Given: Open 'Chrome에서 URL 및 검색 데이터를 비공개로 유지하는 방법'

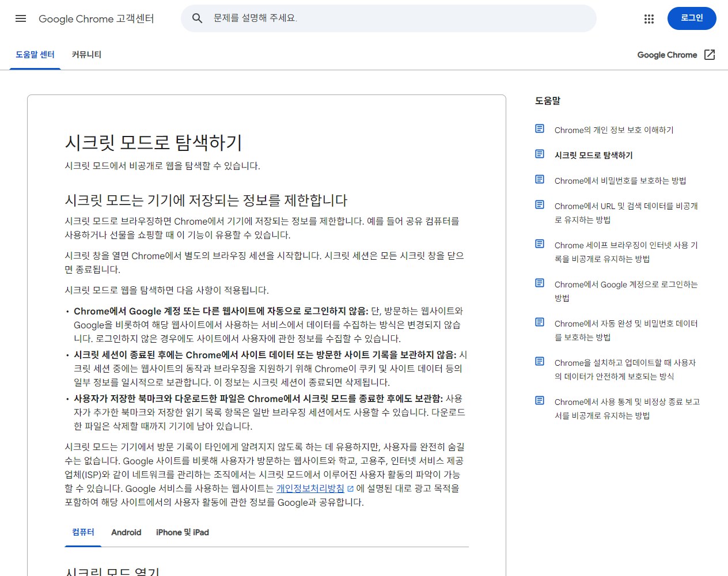Looking at the screenshot, I should 626,213.
